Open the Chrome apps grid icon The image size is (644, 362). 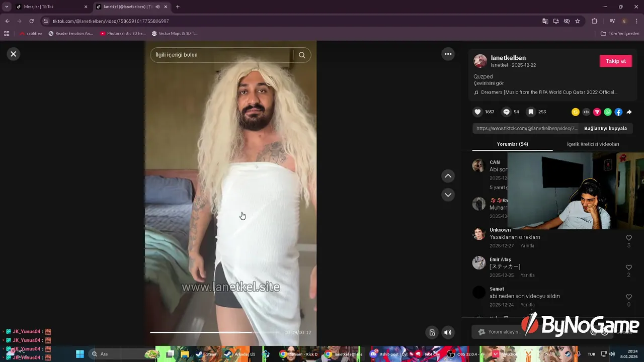pos(7,34)
